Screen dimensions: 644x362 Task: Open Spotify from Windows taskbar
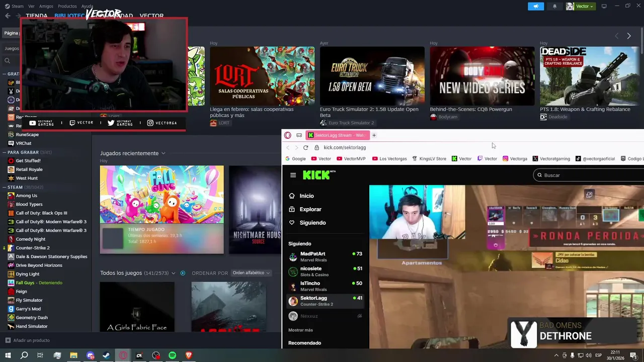click(x=172, y=355)
